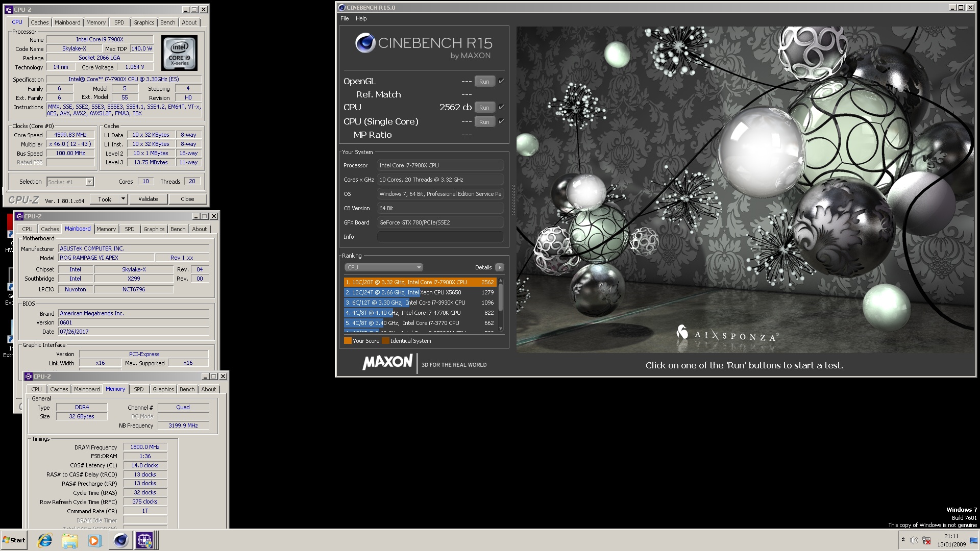The width and height of the screenshot is (980, 551).
Task: Select ranking row Core i7-3930K CPU
Action: point(420,303)
